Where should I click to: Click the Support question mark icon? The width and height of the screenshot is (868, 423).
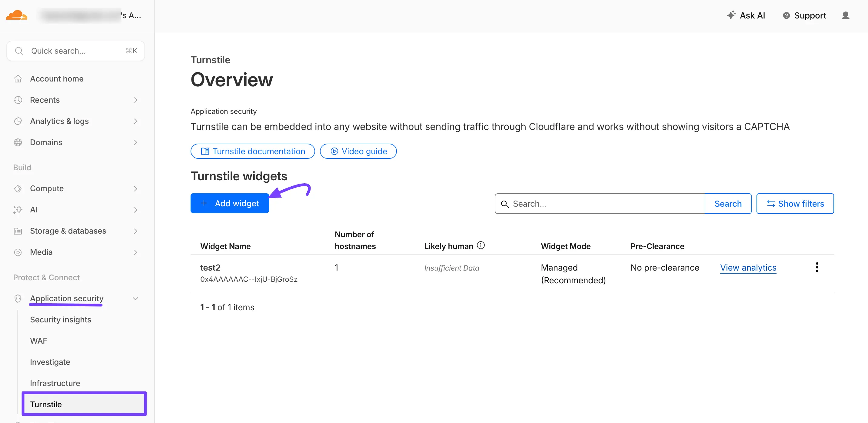[x=786, y=15]
